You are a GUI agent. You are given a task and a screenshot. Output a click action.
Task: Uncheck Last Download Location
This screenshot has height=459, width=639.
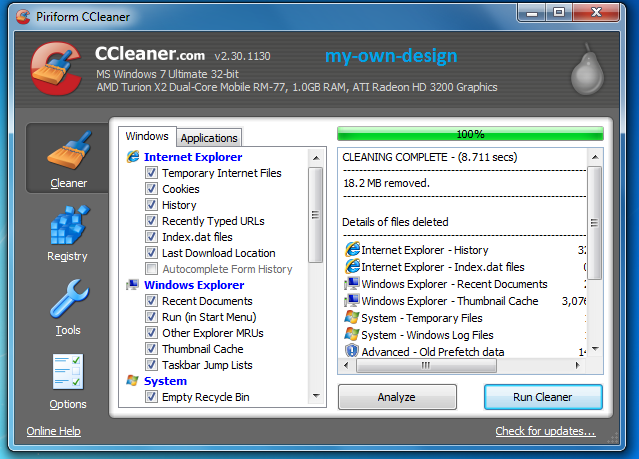pyautogui.click(x=151, y=253)
